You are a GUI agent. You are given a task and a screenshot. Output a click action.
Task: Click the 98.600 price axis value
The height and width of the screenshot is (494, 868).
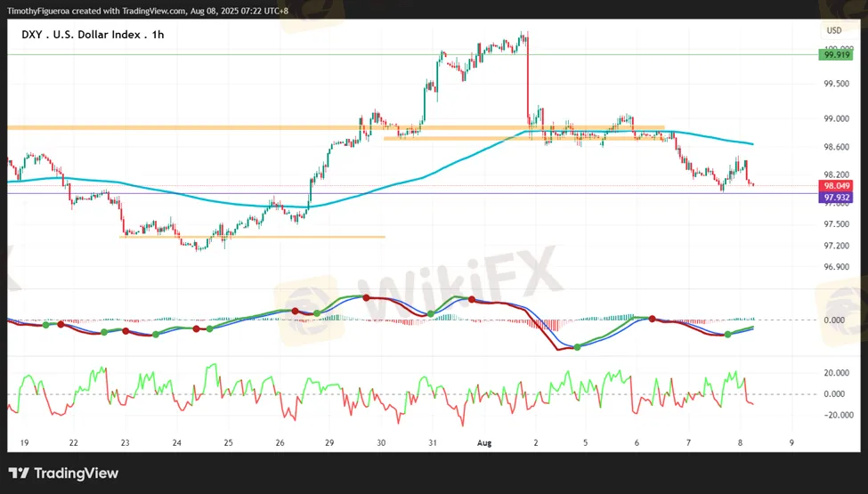(837, 147)
